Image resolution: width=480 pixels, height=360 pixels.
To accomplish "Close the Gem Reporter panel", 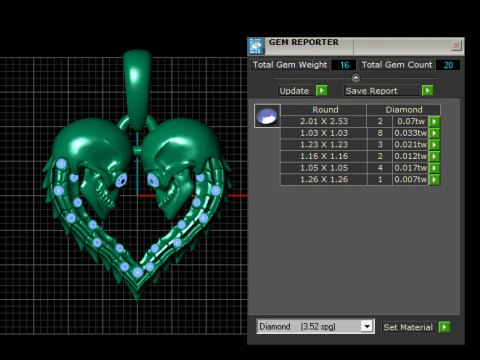I will (x=456, y=45).
